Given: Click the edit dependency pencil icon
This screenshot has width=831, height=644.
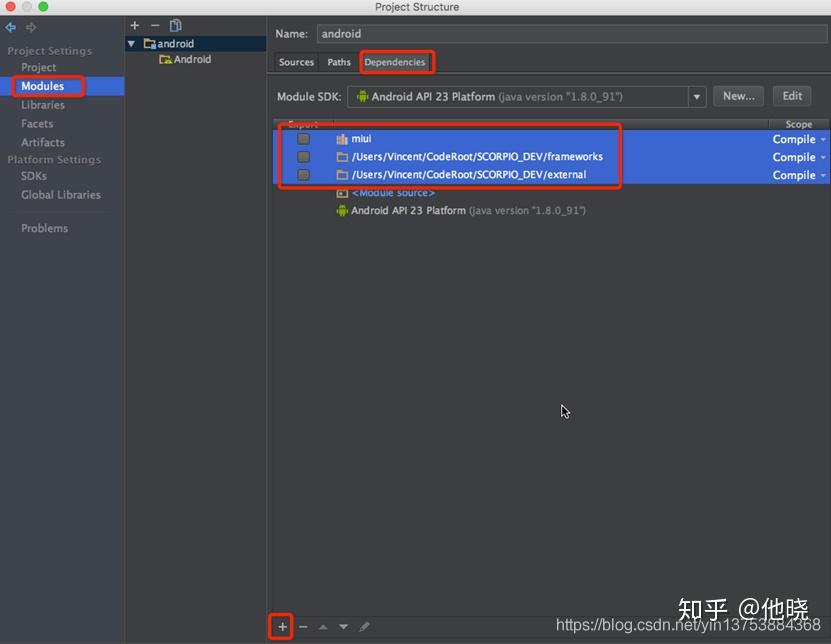Looking at the screenshot, I should (365, 627).
